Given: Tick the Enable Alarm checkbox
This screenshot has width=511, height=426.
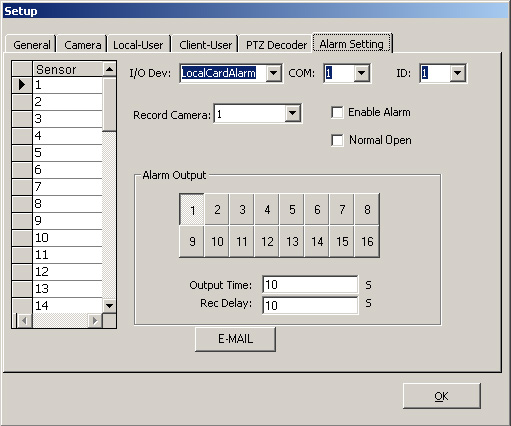Looking at the screenshot, I should (337, 112).
